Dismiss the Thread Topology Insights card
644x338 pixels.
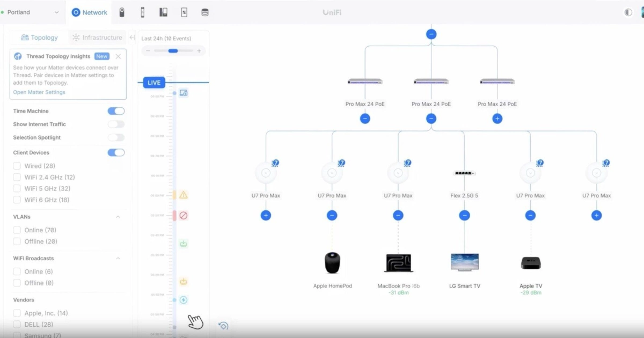point(118,56)
